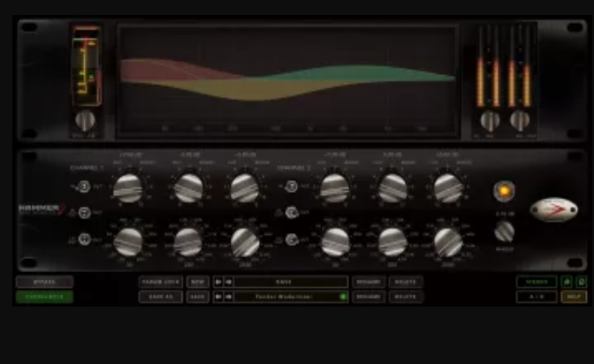Click the orange level meters on the right

504,66
